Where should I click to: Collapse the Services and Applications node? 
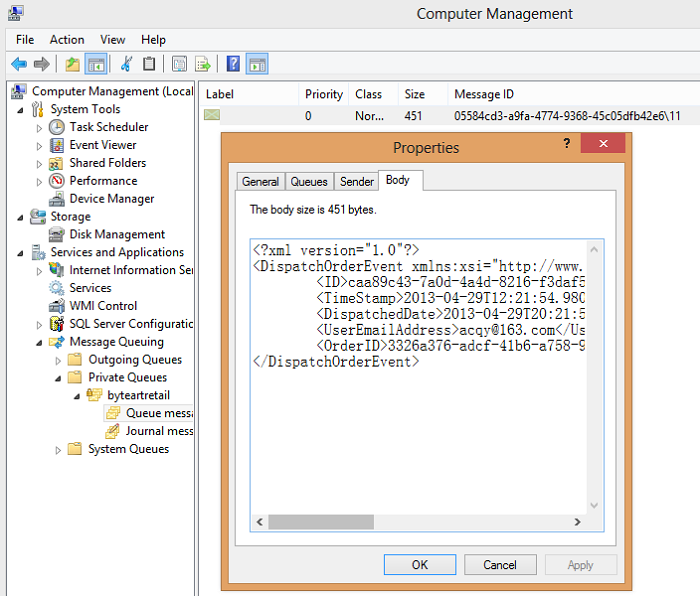(x=20, y=253)
